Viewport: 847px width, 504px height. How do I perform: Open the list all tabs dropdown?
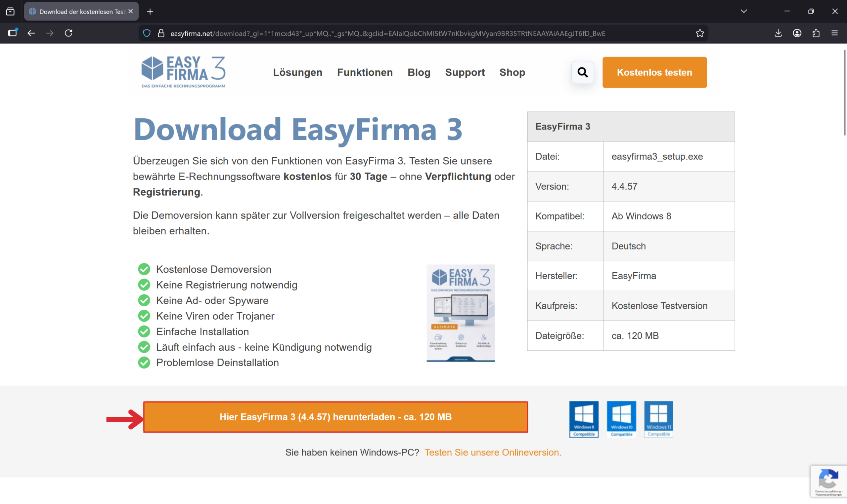743,11
